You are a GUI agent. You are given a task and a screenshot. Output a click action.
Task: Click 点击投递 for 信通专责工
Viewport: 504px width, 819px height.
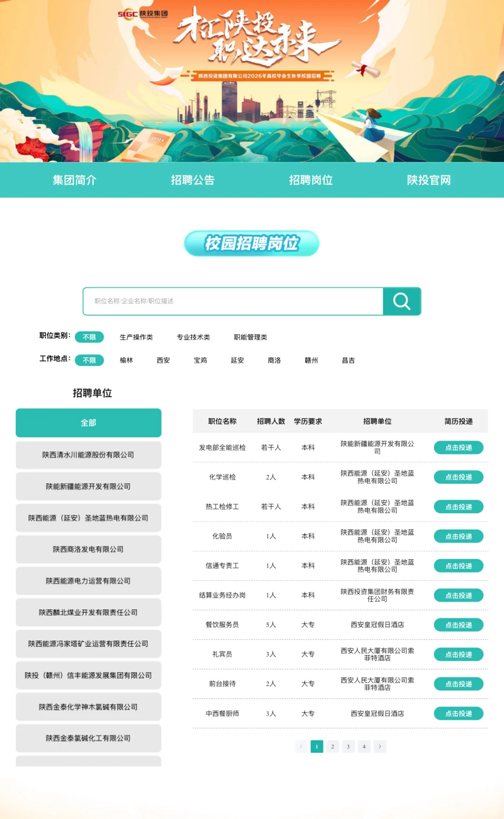459,566
